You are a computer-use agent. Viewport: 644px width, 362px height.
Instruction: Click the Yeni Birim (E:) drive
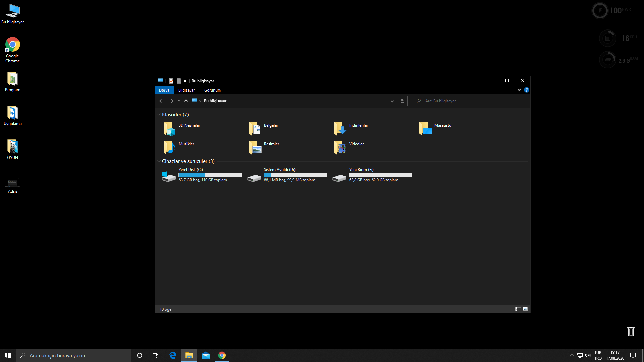click(339, 177)
